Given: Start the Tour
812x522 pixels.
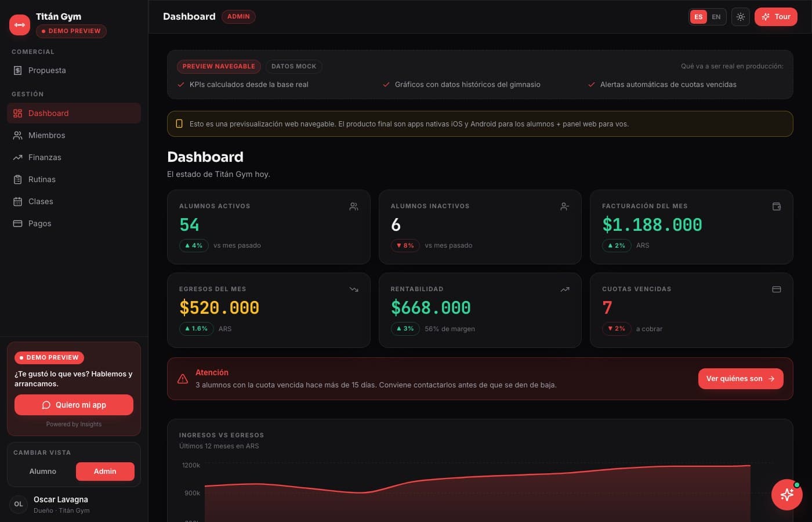Looking at the screenshot, I should (x=776, y=17).
